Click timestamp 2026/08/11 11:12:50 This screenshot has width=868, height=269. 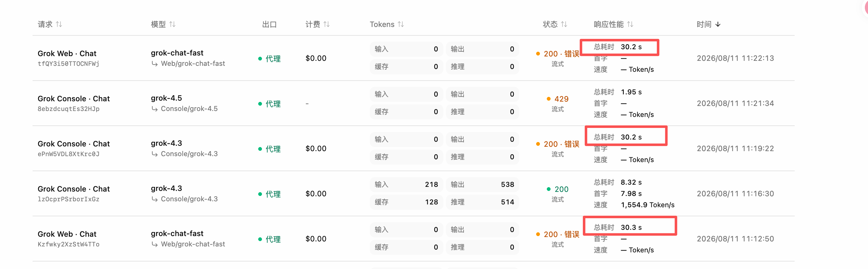(735, 239)
